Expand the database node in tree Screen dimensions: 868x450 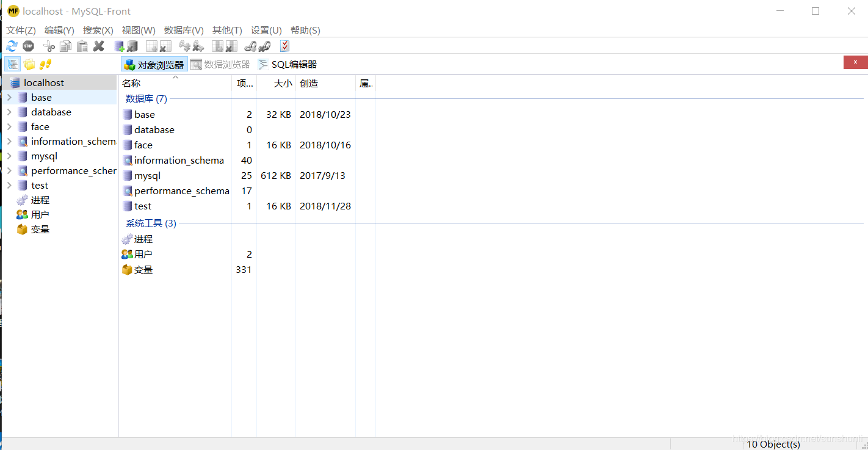tap(9, 112)
